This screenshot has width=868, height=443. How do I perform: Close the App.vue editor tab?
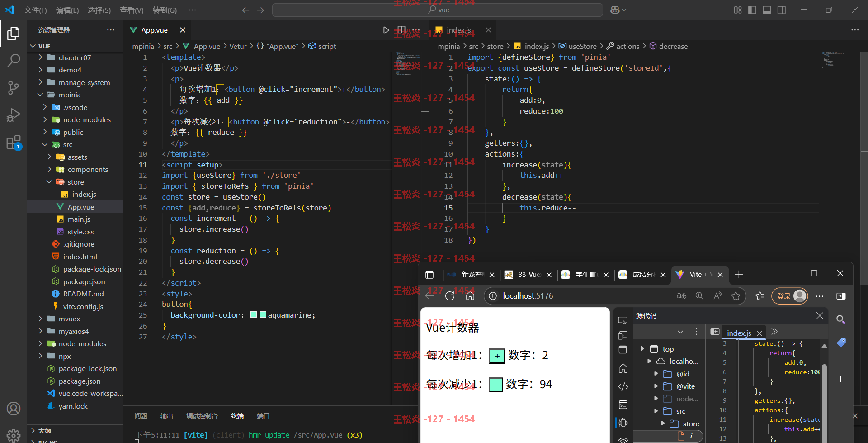(x=183, y=30)
